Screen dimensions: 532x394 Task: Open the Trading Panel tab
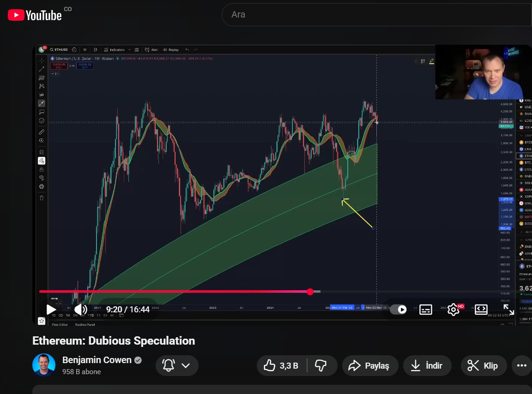[85, 324]
